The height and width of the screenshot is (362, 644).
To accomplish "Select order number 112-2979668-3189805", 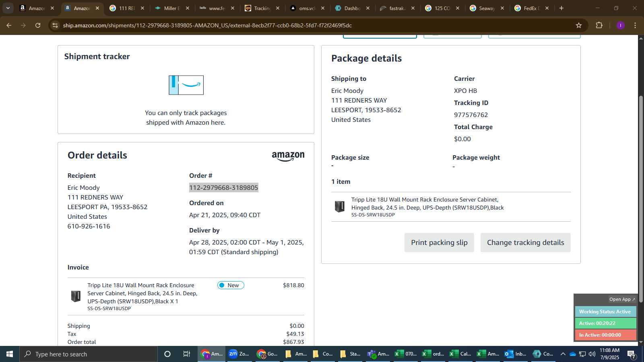I will coord(224,187).
